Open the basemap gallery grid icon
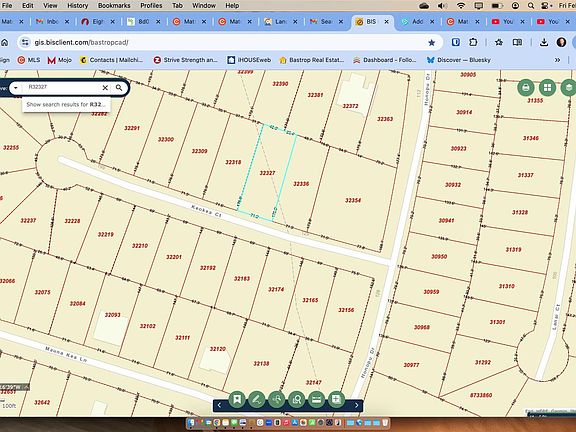Viewport: 576px width, 432px height. click(547, 87)
